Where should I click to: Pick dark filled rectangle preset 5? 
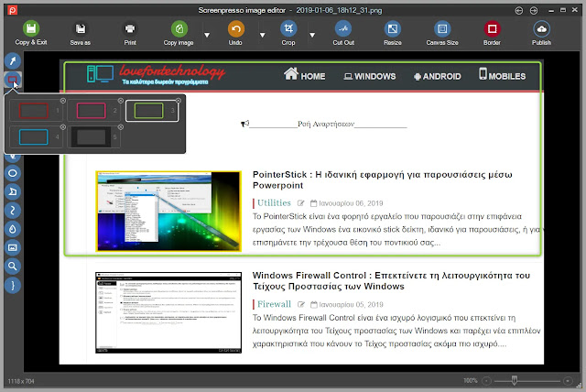coord(93,137)
